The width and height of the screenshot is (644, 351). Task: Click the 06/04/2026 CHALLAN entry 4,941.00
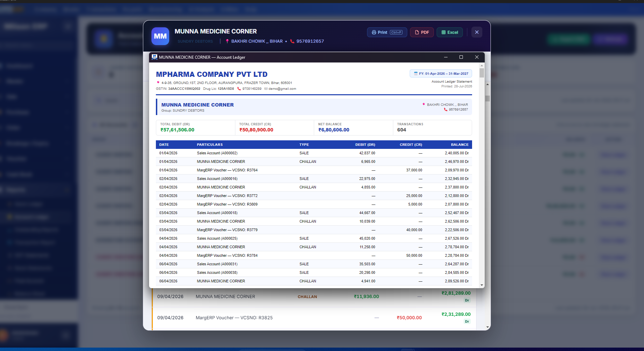pos(314,281)
